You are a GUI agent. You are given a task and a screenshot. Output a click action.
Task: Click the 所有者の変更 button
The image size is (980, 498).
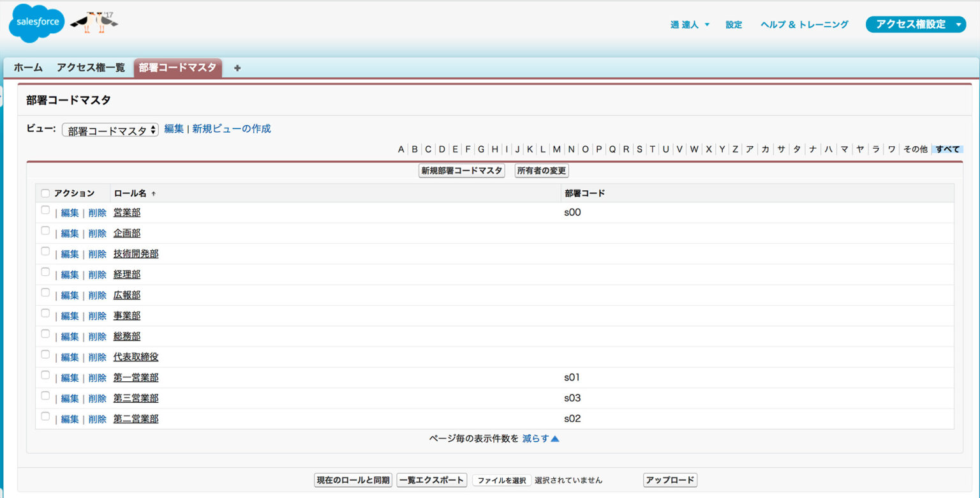(541, 170)
